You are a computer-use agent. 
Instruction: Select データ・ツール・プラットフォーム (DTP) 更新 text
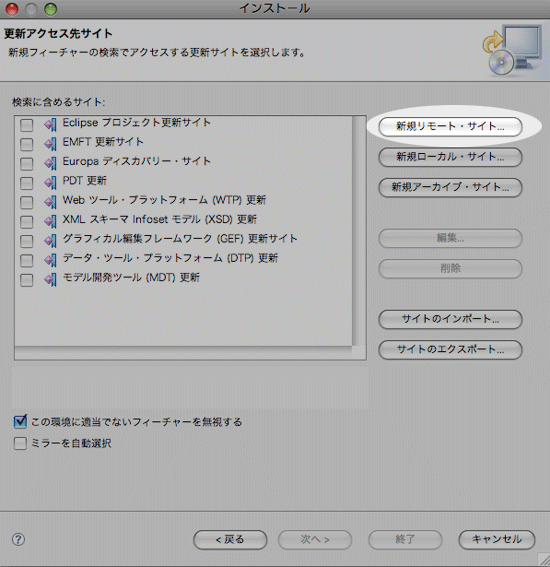[x=170, y=258]
